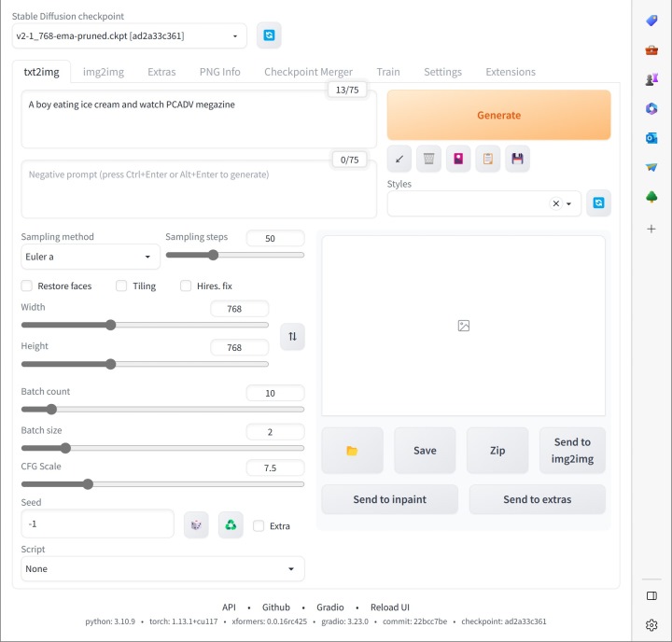Click the clipboard apply style icon
Image resolution: width=672 pixels, height=642 pixels.
pyautogui.click(x=487, y=159)
